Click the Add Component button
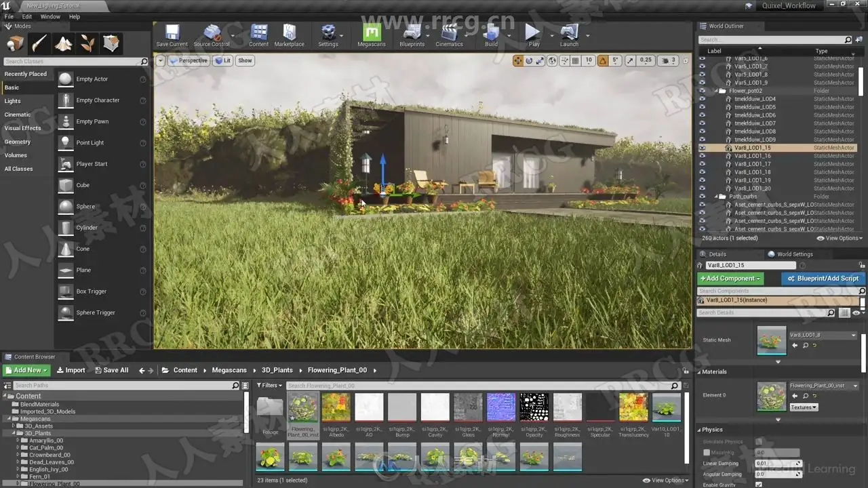 pos(730,279)
